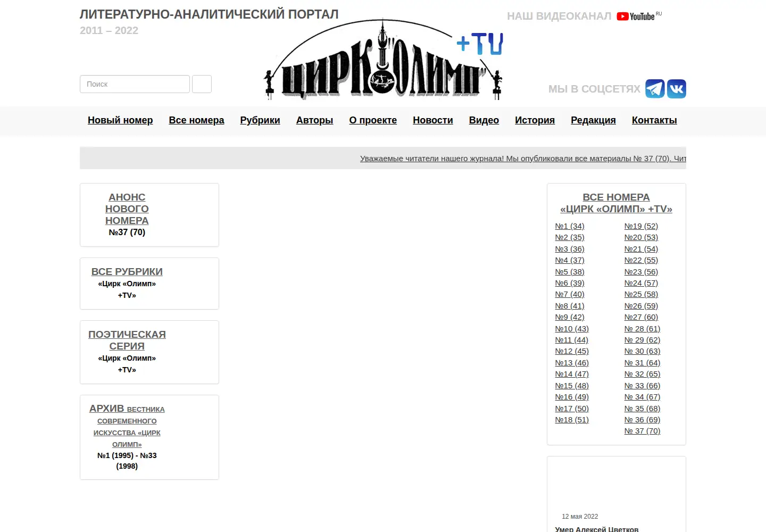
Task: Open issue № 28 (61)
Action: pos(642,329)
